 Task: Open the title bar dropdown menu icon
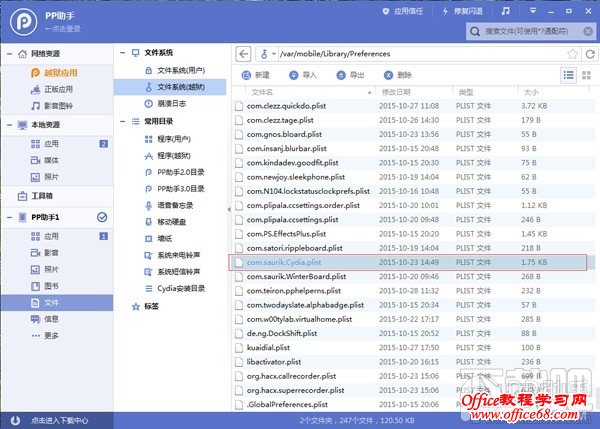533,11
